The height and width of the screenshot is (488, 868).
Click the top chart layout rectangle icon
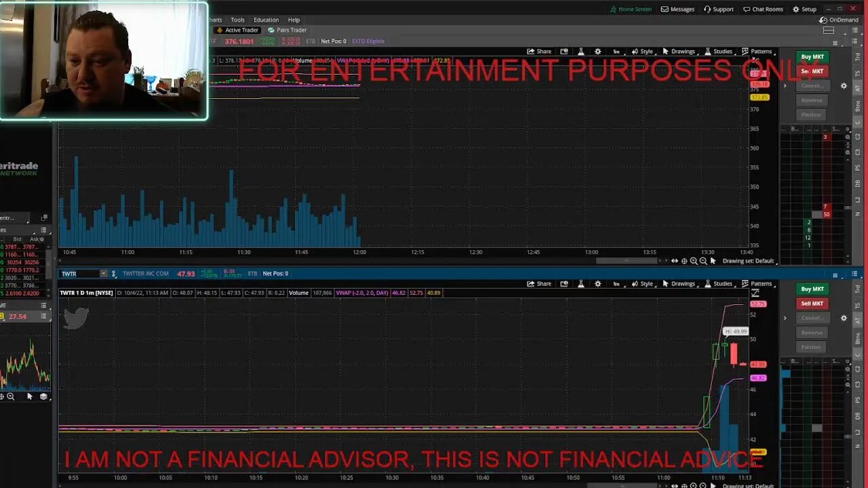[828, 30]
